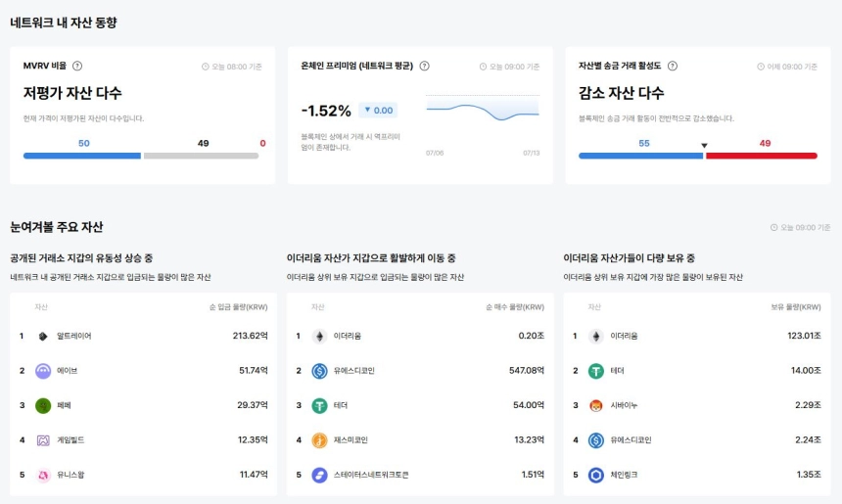Click the 온체인 프리미엄 line chart
842x504 pixels.
(483, 110)
